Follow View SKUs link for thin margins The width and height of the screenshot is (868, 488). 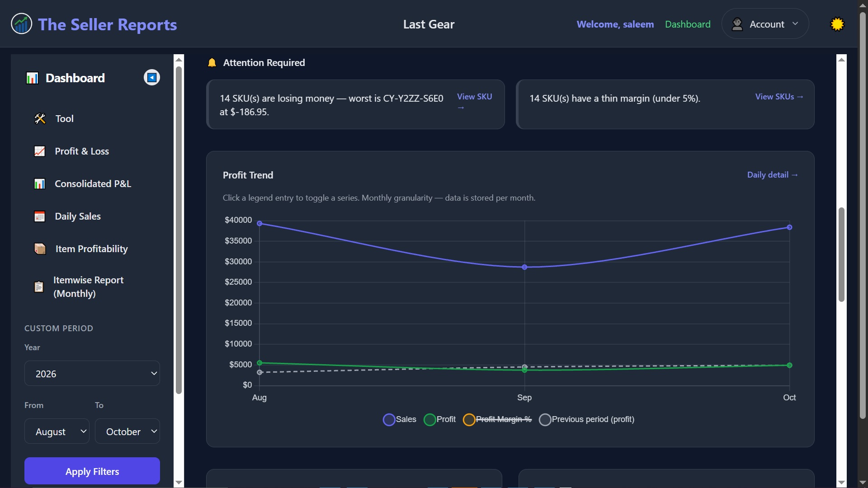tap(779, 97)
